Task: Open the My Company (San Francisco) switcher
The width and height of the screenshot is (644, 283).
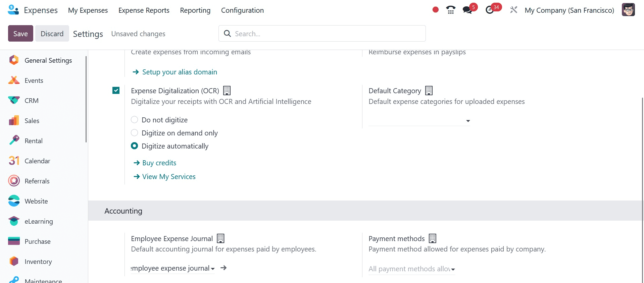Action: 569,10
